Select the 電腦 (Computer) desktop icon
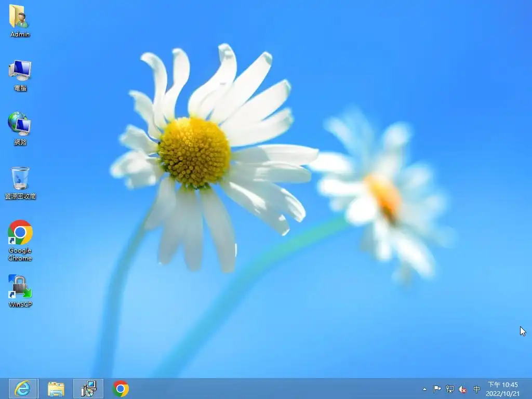Viewport: 532px width, 399px height. pos(20,75)
